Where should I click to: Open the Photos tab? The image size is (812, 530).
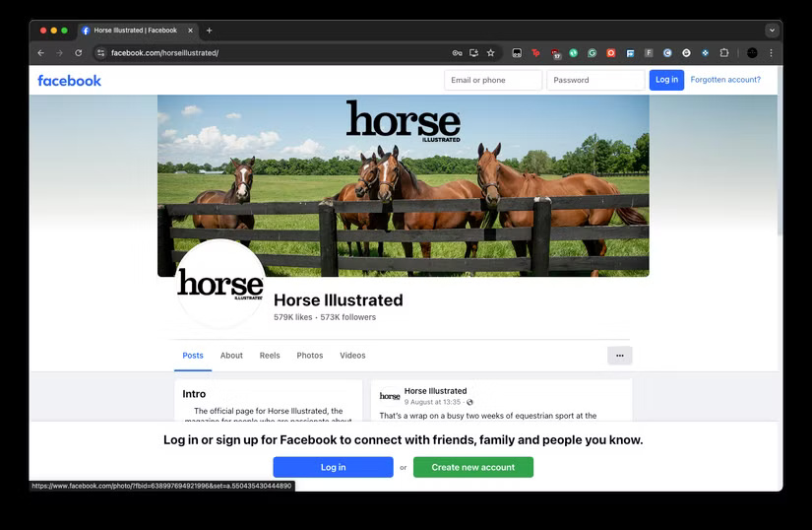310,356
